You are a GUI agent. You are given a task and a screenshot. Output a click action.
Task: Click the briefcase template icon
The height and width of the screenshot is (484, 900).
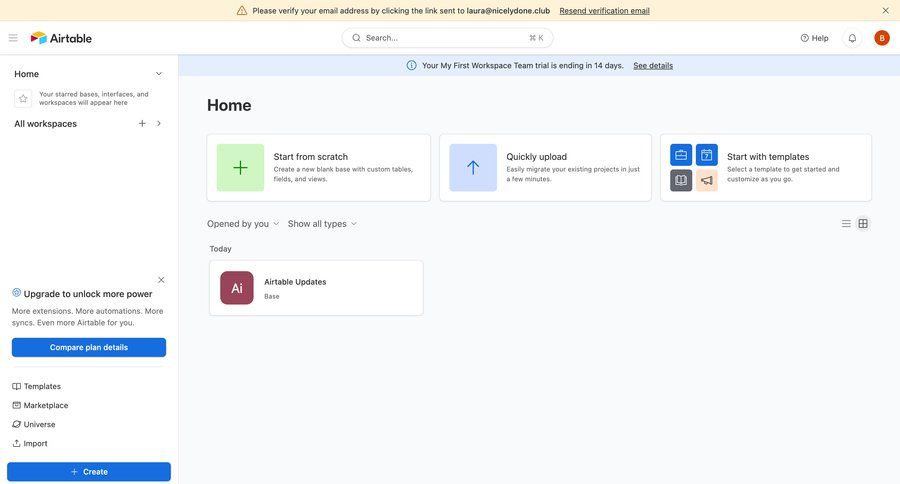(681, 155)
